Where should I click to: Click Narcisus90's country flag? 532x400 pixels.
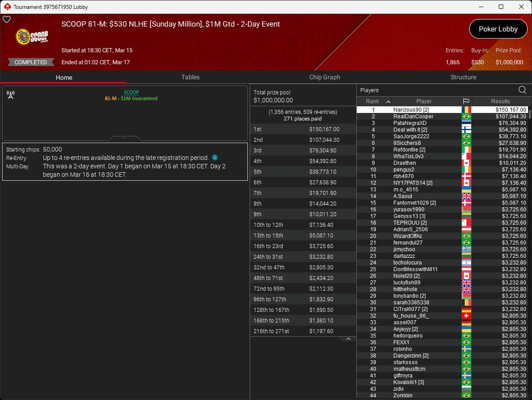(x=466, y=110)
